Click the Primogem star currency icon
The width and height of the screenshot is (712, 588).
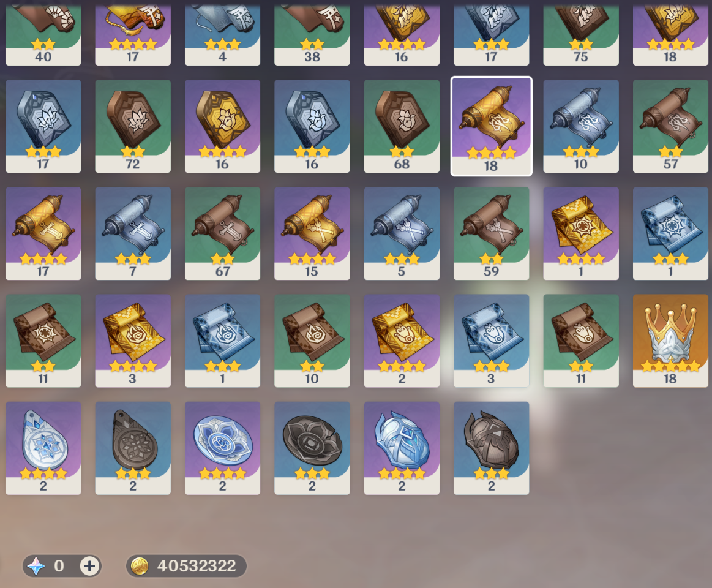click(36, 566)
